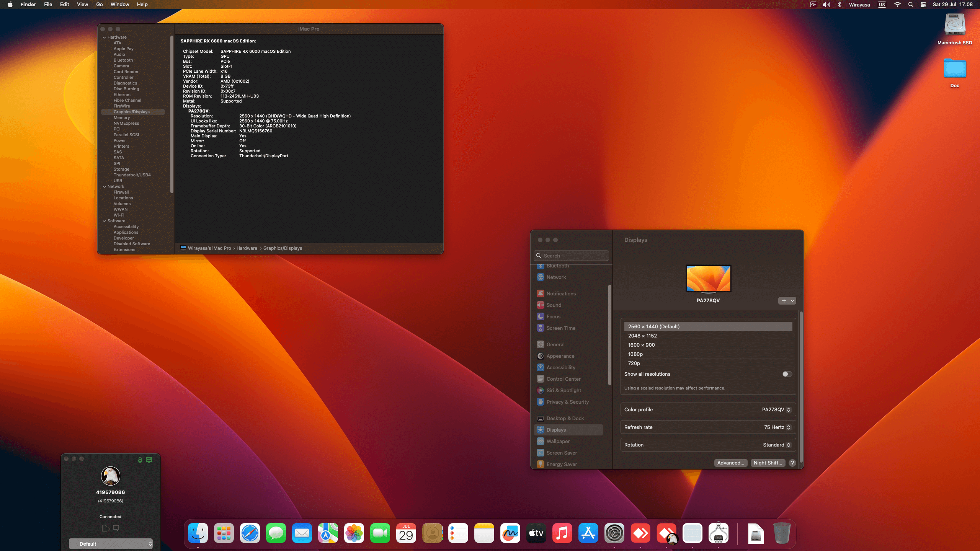Select the PA278QV display thumbnail
Screen dimensions: 980x551
coord(708,279)
